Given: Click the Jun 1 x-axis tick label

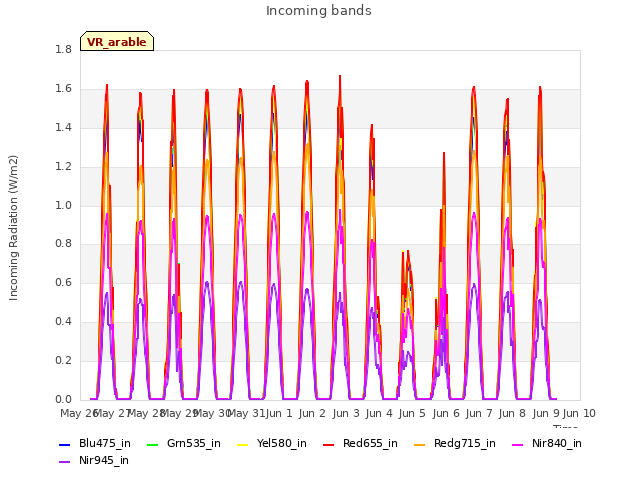Looking at the screenshot, I should coord(279,413).
